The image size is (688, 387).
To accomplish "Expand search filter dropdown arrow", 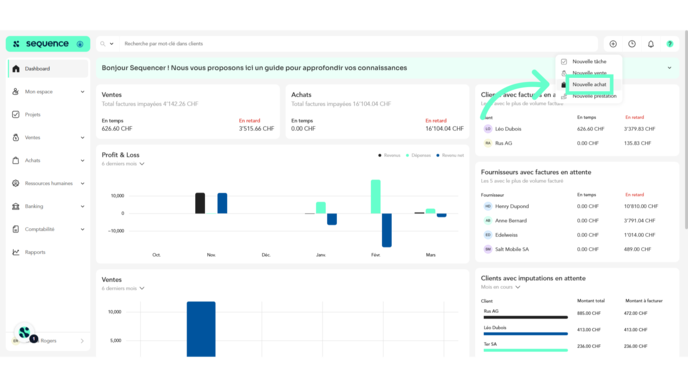I will [x=111, y=44].
